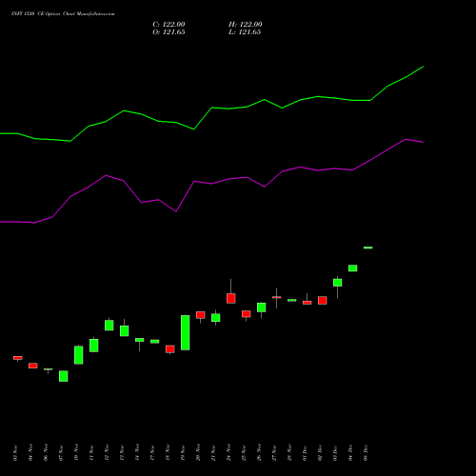Click the close value 'C: 122.00'
This screenshot has height=476, width=476.
pos(169,25)
